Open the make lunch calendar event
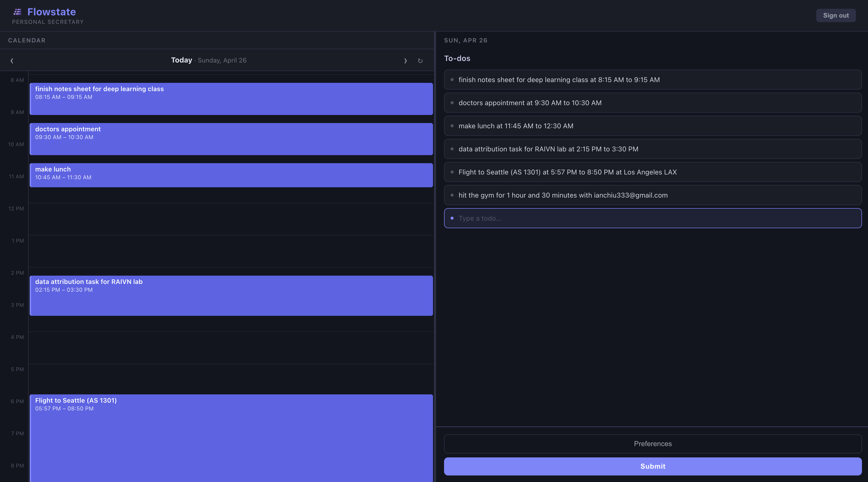Image resolution: width=868 pixels, height=482 pixels. click(231, 175)
